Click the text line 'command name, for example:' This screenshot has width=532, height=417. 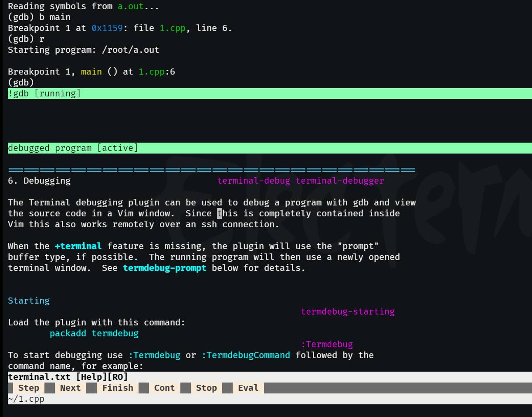[76, 366]
